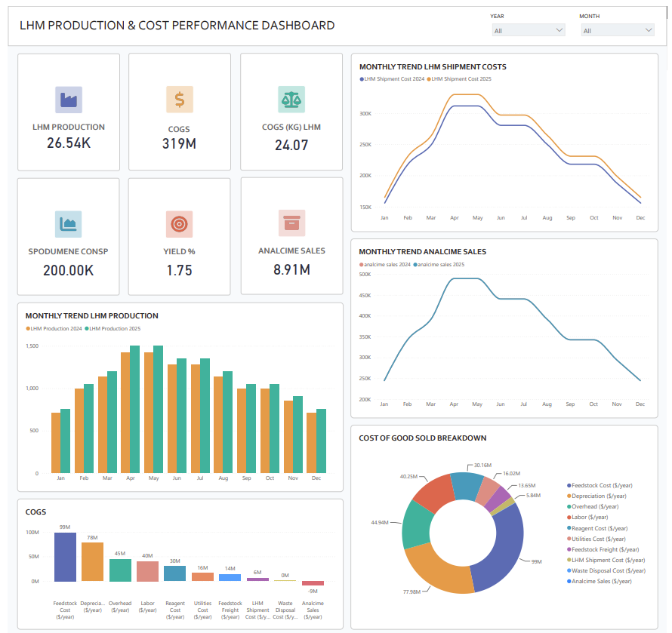Screen dimensions: 672x633
Task: Click the 5.84M donut data label
Action: (533, 496)
